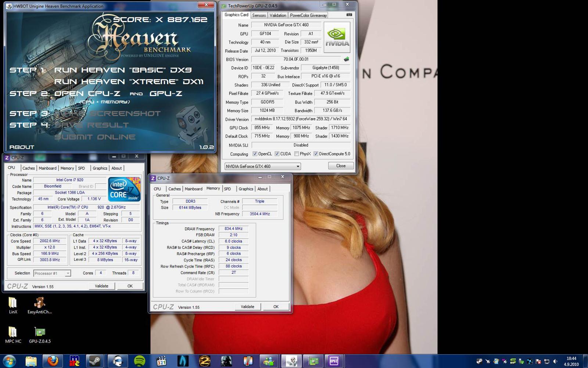The image size is (588, 368).
Task: Click OK in the left CPU-Z window
Action: tap(130, 286)
